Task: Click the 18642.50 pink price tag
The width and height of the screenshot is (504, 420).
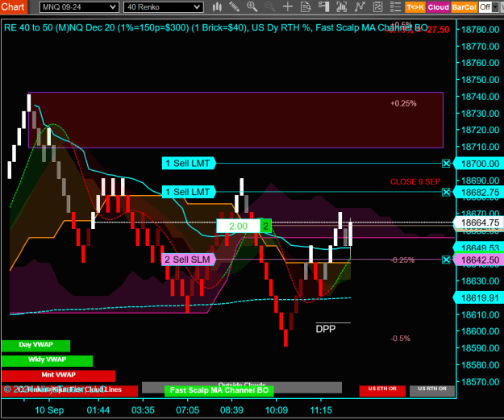Action: point(478,260)
